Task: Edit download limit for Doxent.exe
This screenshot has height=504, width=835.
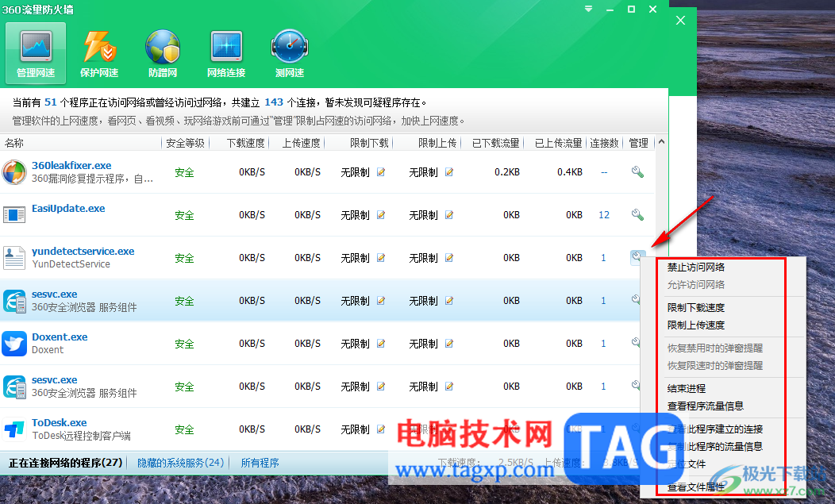Action: coord(381,344)
